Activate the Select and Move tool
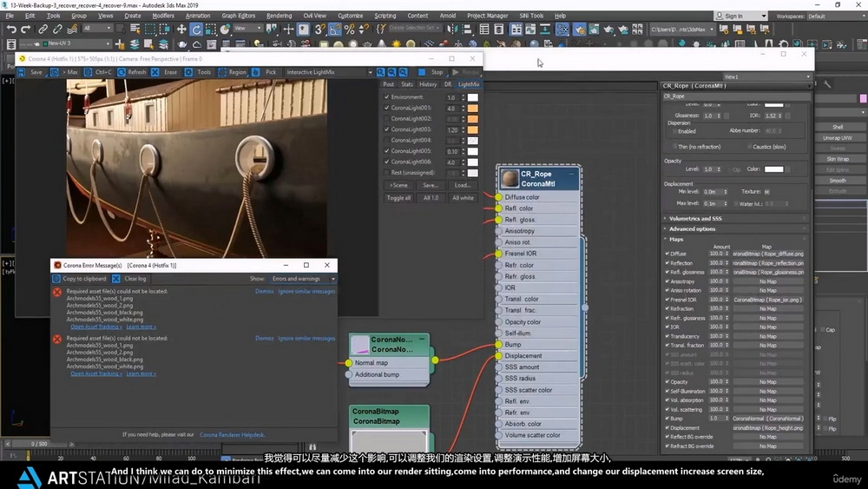 coord(181,30)
